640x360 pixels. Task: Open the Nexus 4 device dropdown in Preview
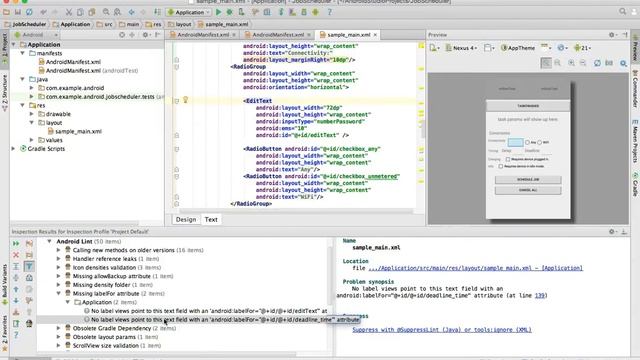point(461,48)
